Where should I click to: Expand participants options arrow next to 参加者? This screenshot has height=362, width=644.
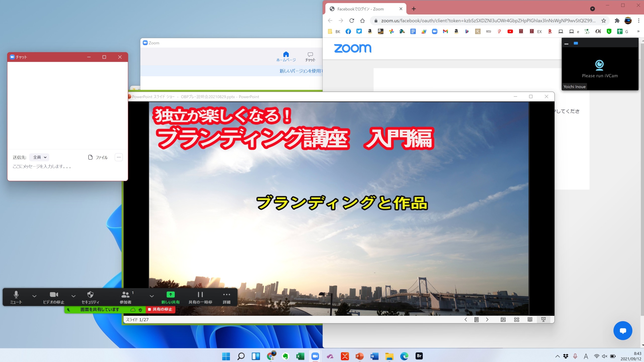(x=152, y=296)
